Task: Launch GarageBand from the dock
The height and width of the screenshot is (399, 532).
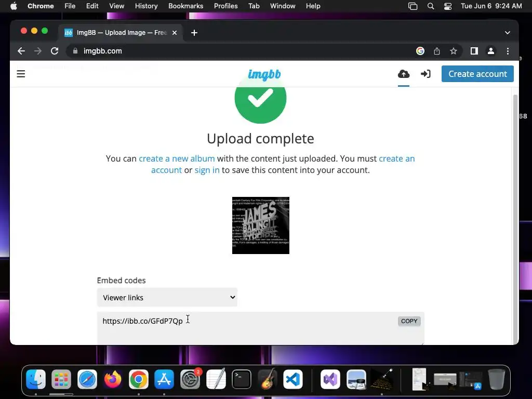Action: click(x=268, y=379)
